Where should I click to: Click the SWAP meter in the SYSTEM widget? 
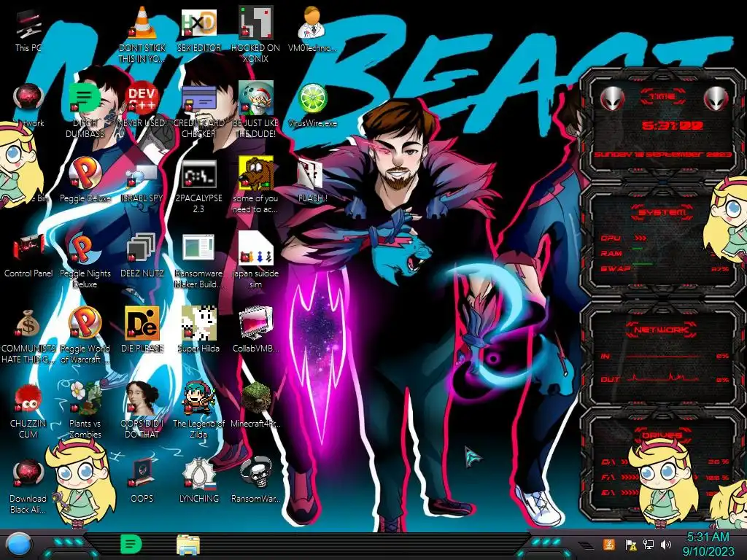click(664, 268)
